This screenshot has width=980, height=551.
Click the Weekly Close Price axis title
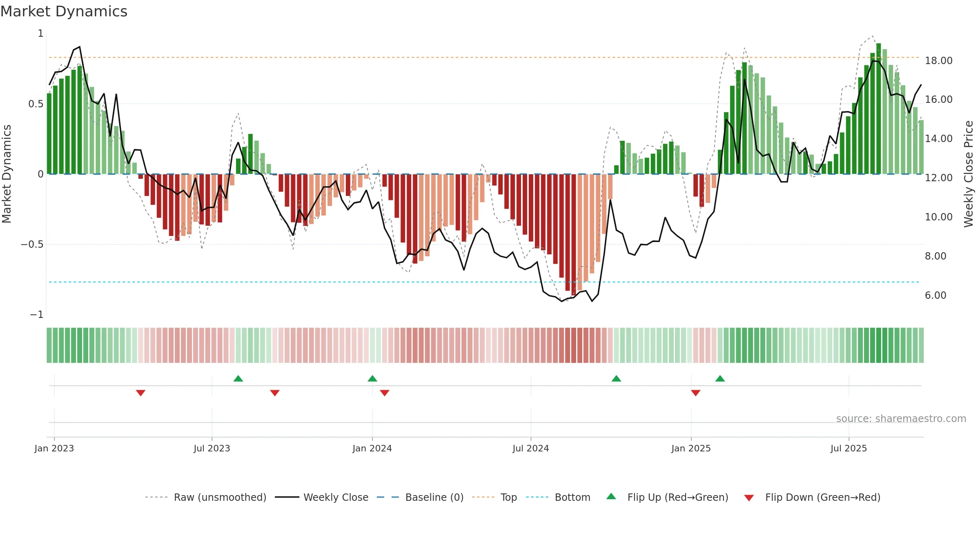coord(969,174)
